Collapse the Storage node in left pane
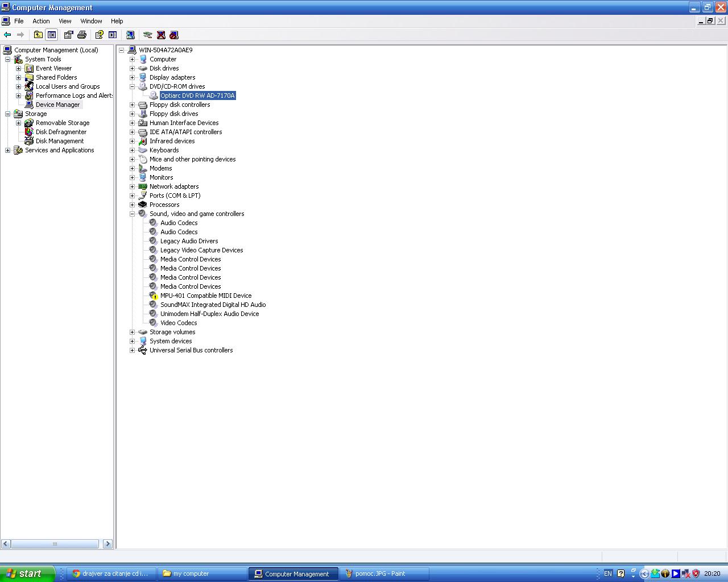This screenshot has height=582, width=728. pos(8,114)
